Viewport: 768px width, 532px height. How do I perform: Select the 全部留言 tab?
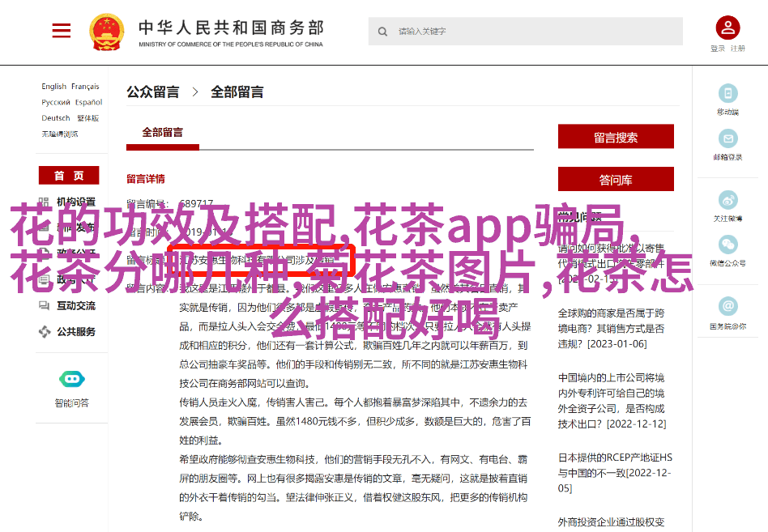pyautogui.click(x=162, y=133)
